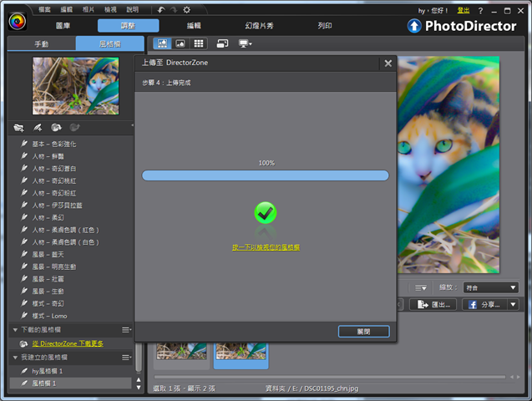This screenshot has height=401, width=532.
Task: Open the 縮放 zoom dropdown showing 符合
Action: coord(490,287)
